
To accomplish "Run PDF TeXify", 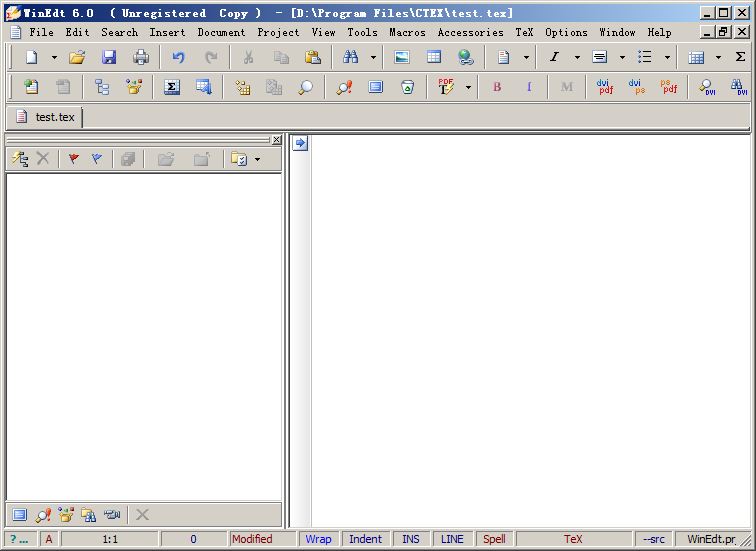I will [x=446, y=87].
